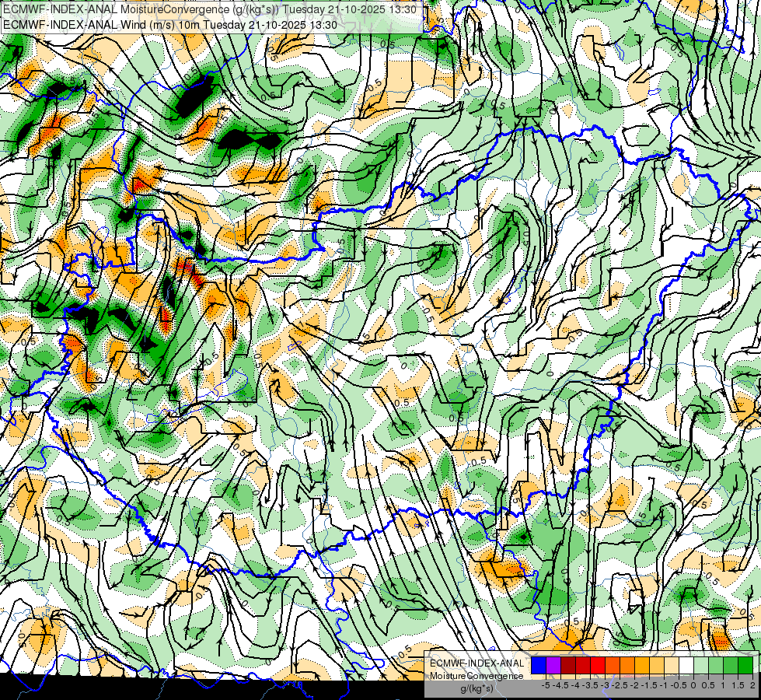Click the legend label ECMWF-INDEX-ANAL
761x700 pixels.
pyautogui.click(x=476, y=663)
